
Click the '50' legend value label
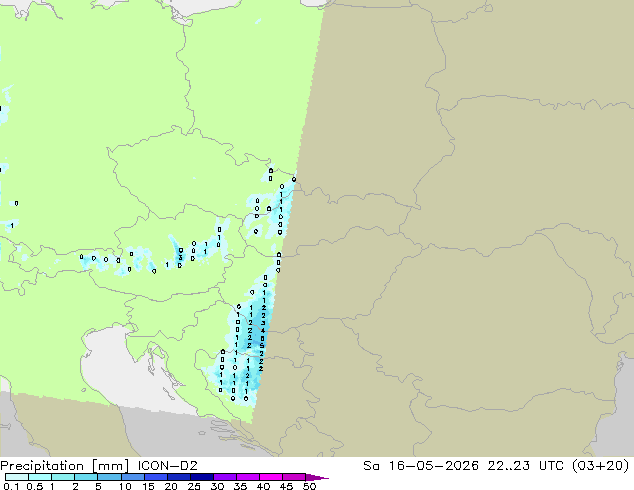coord(309,486)
